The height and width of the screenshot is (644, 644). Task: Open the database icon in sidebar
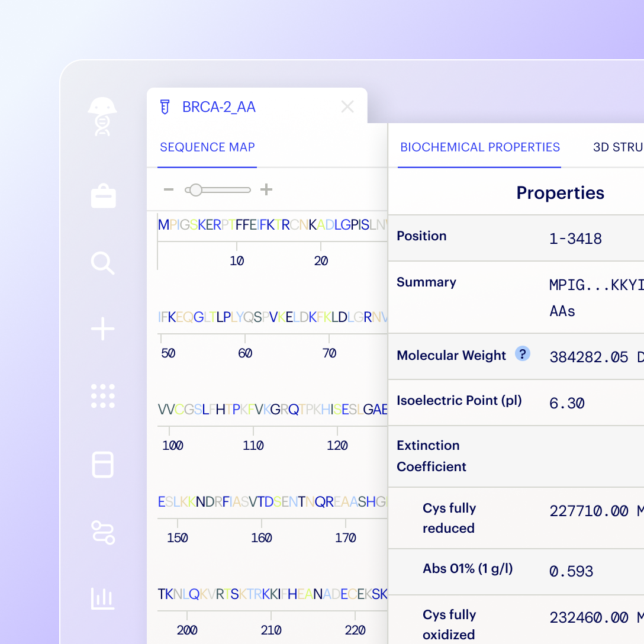point(103,465)
